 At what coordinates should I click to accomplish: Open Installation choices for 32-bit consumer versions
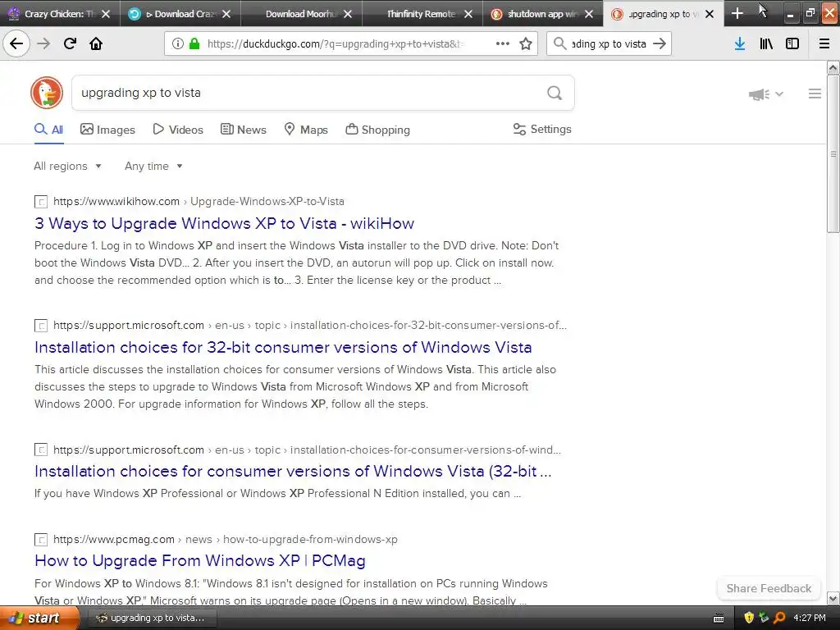click(x=283, y=347)
